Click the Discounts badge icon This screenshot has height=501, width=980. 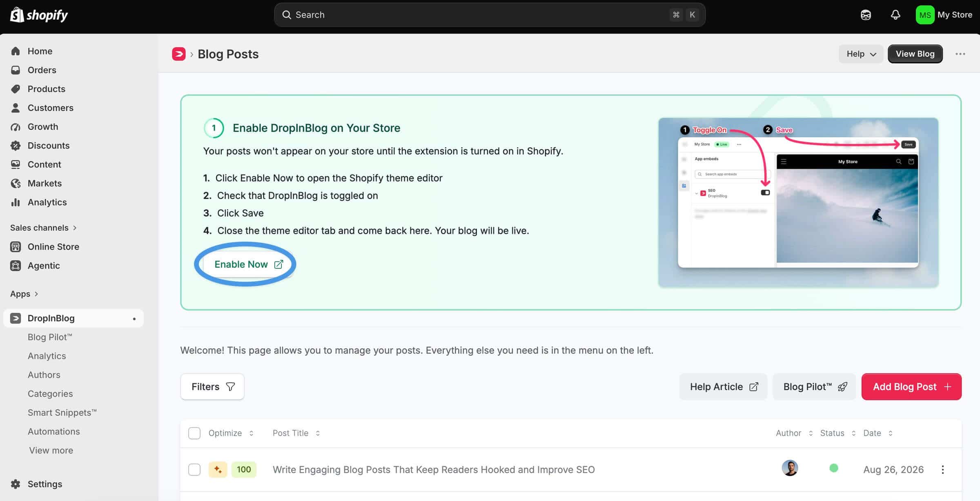pyautogui.click(x=16, y=146)
